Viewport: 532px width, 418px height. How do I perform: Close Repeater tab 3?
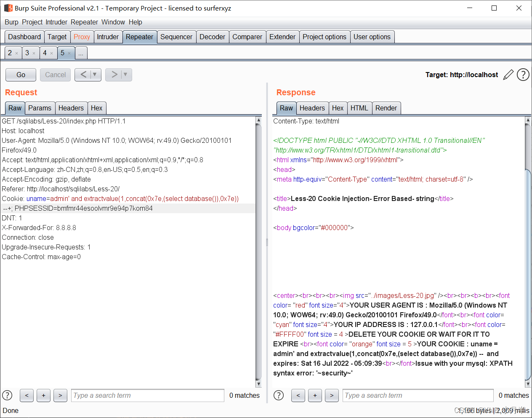click(34, 53)
